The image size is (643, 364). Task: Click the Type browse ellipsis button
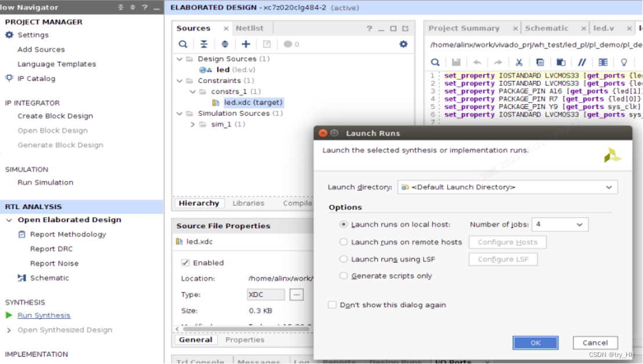[x=297, y=294]
